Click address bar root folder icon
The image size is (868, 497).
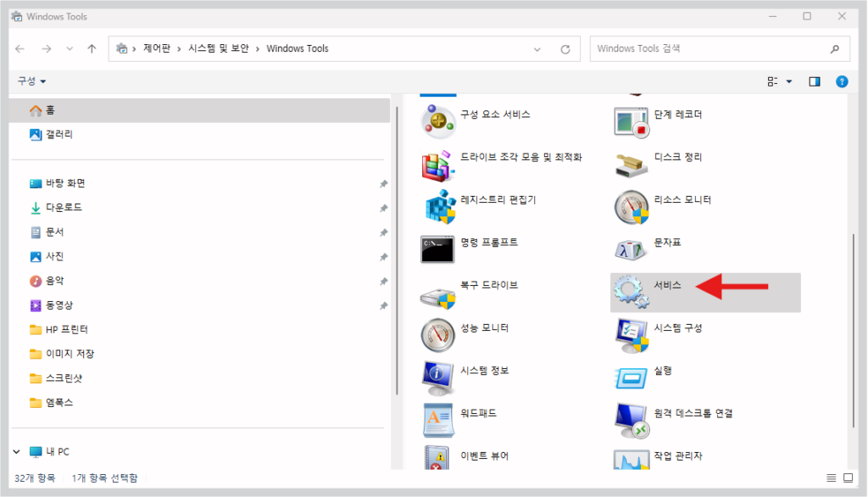click(x=122, y=48)
